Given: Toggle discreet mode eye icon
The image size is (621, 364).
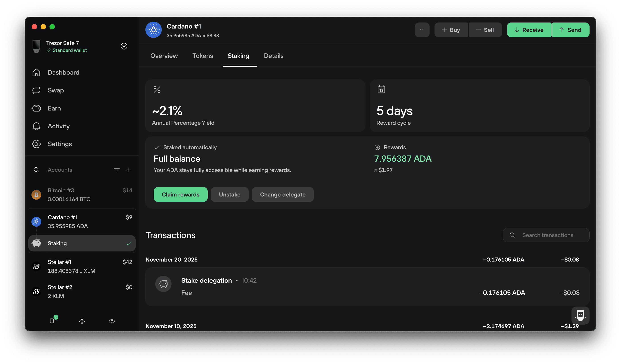Looking at the screenshot, I should pyautogui.click(x=112, y=321).
